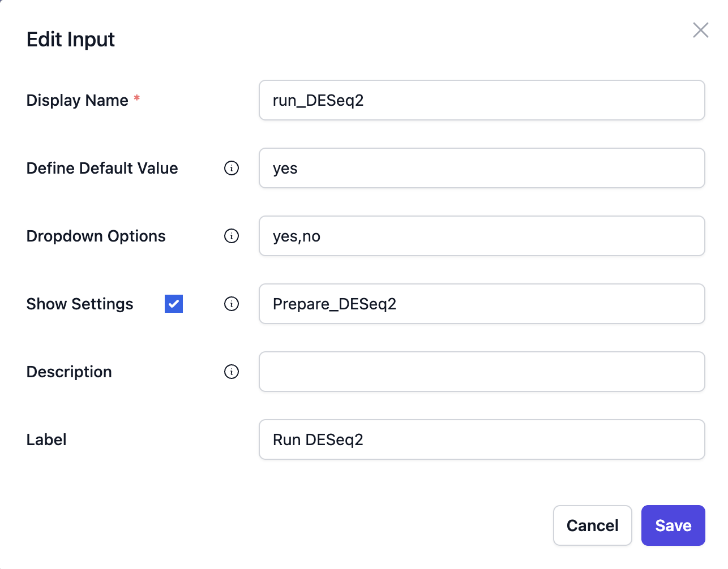Click the info icon beside Define Default Value
This screenshot has width=728, height=569.
[x=231, y=168]
